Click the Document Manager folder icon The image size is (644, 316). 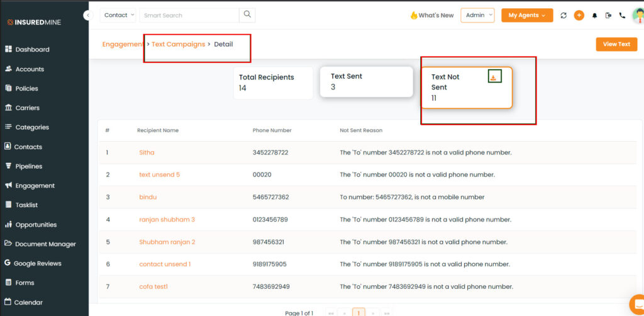coord(8,243)
